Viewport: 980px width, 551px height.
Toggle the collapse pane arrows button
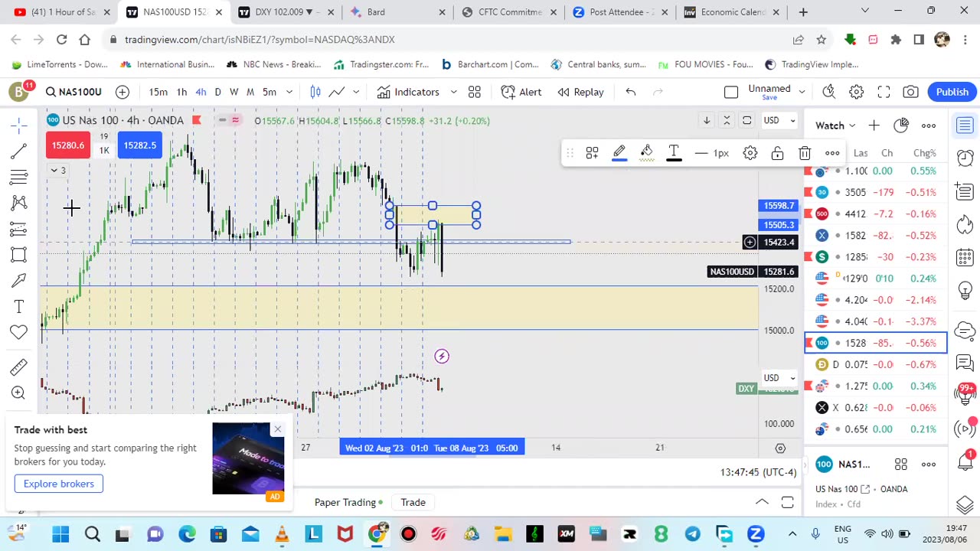[727, 120]
